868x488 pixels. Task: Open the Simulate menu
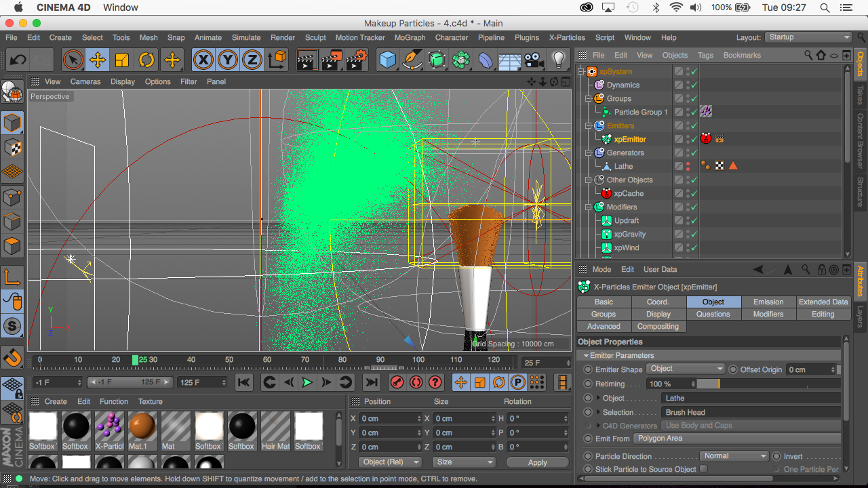point(246,37)
